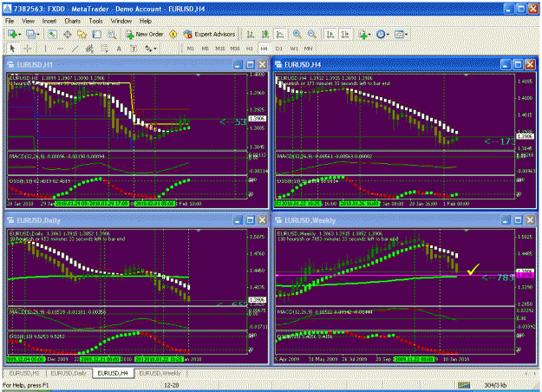Expand the periods dropdown arrow
Screen dimensions: 542x392
388,34
